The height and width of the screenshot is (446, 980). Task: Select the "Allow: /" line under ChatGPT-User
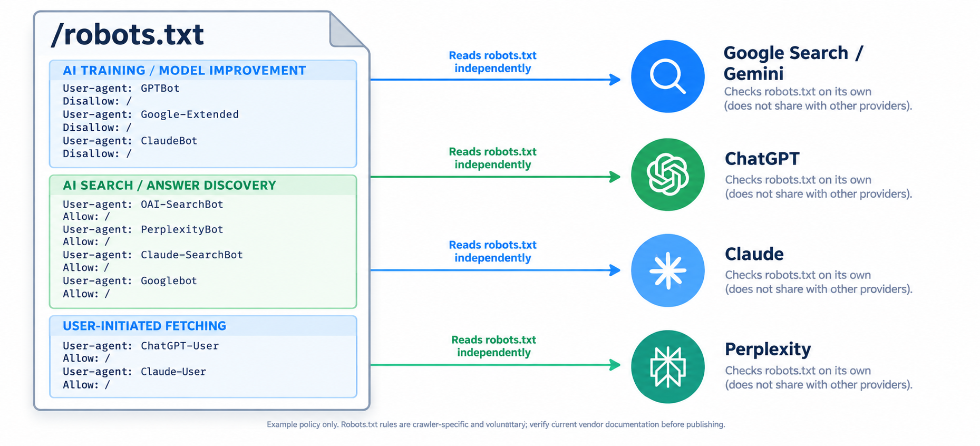86,358
